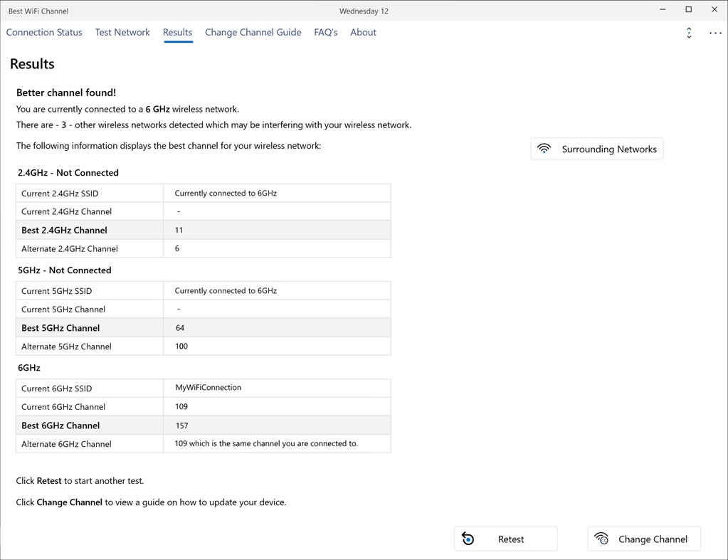This screenshot has height=560, width=728.
Task: Open the About section
Action: (x=363, y=32)
